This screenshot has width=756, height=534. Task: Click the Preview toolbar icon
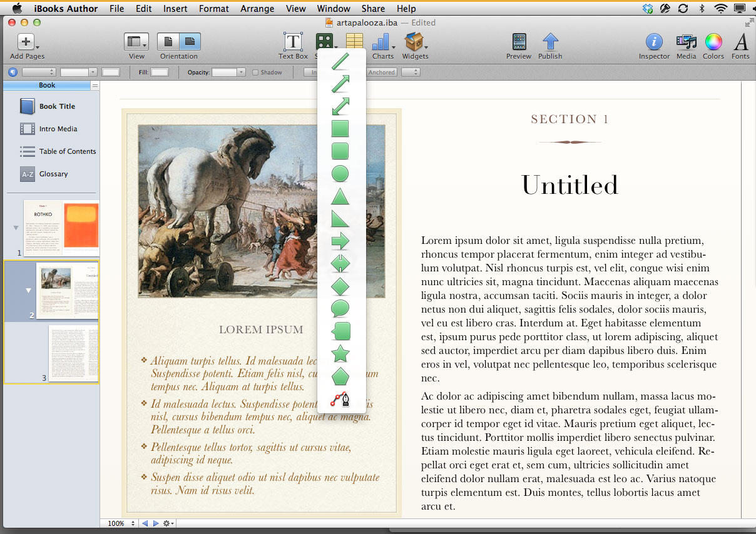518,43
